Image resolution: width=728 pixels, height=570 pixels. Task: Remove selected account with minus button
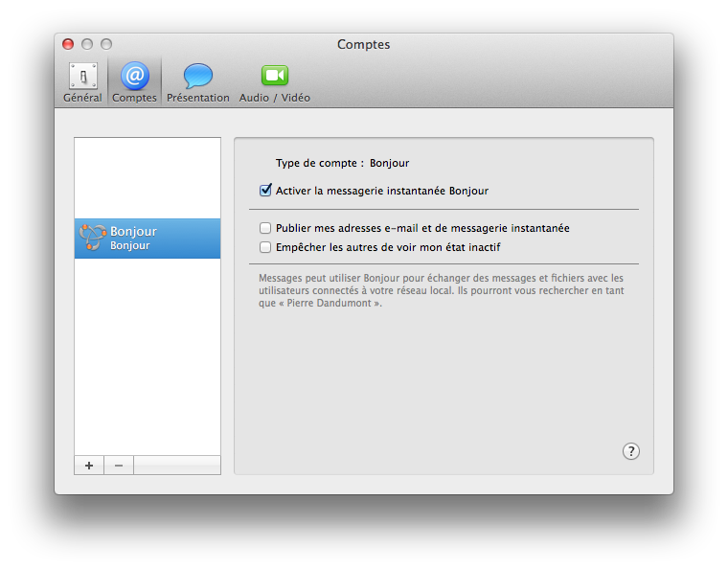(x=119, y=466)
